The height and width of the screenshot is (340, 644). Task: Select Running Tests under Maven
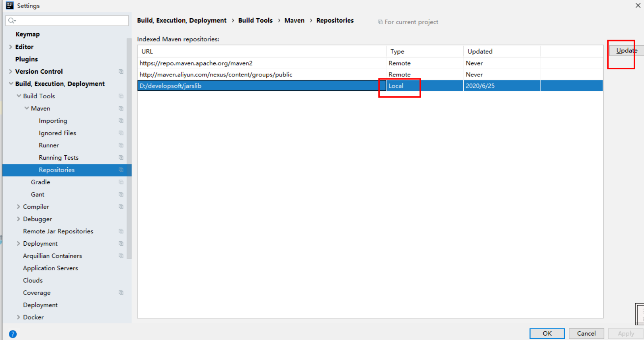(59, 158)
